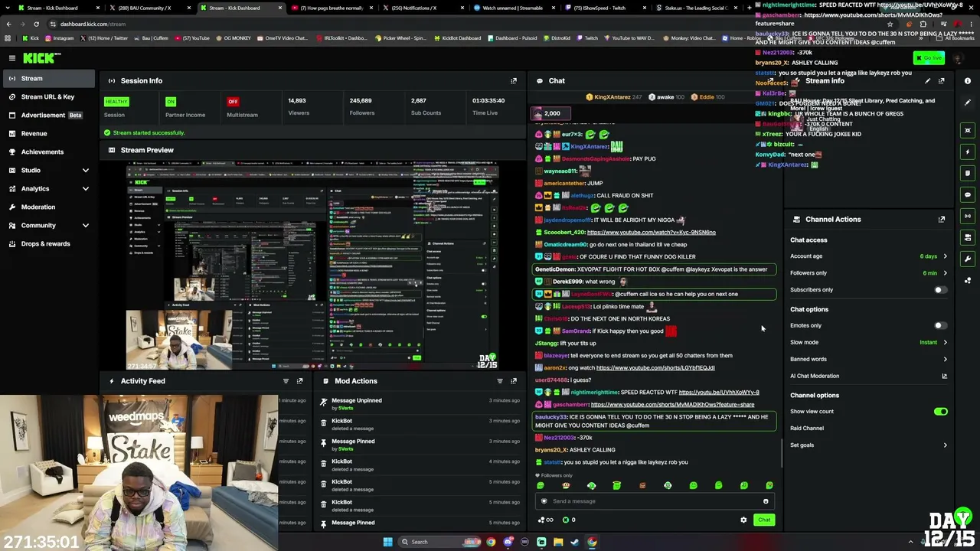Click the Send a message input field
This screenshot has width=980, height=551.
[655, 501]
